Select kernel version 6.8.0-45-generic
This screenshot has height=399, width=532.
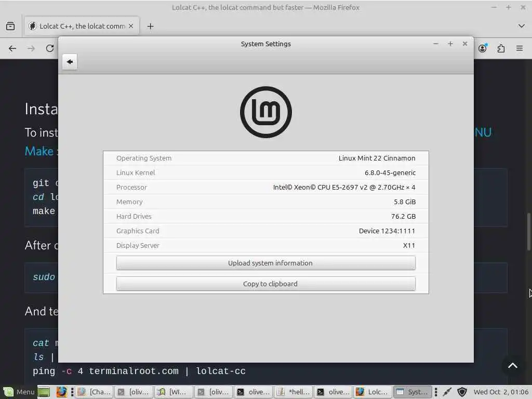tap(390, 172)
